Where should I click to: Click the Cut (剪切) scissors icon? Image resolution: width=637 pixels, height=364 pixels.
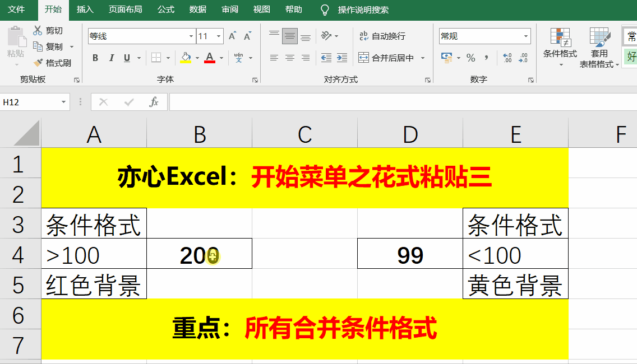pos(38,30)
